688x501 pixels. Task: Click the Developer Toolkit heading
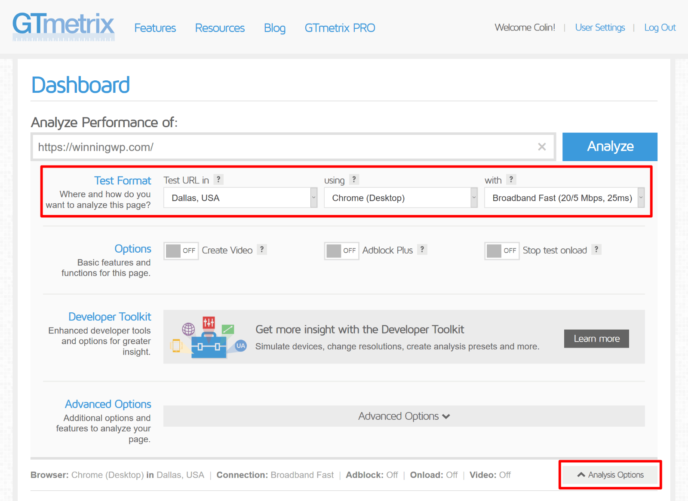click(x=109, y=317)
